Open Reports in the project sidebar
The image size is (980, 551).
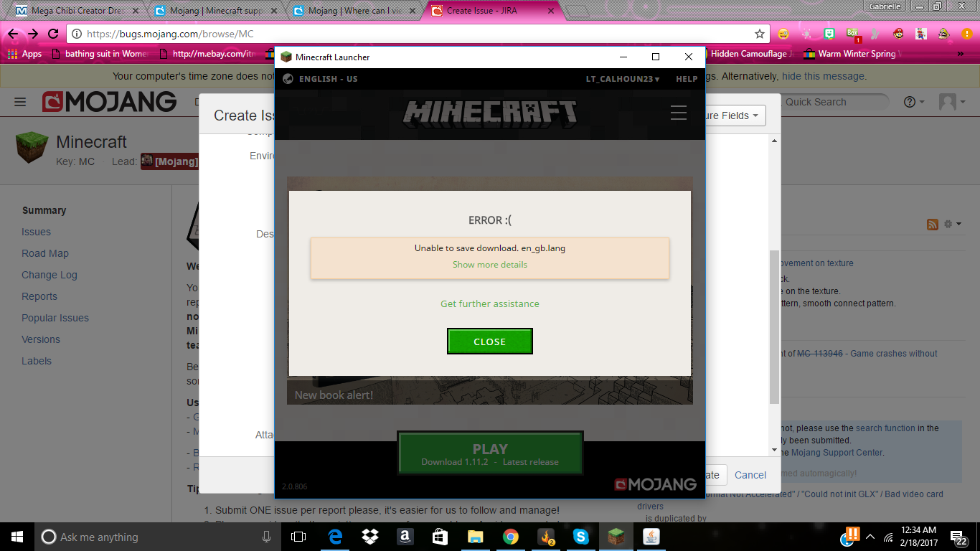point(39,296)
